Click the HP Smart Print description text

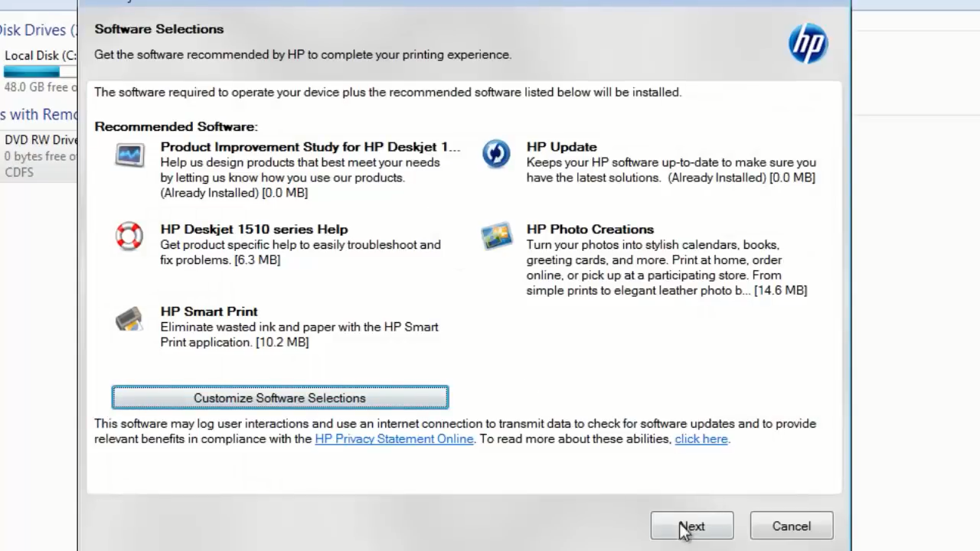pyautogui.click(x=299, y=334)
